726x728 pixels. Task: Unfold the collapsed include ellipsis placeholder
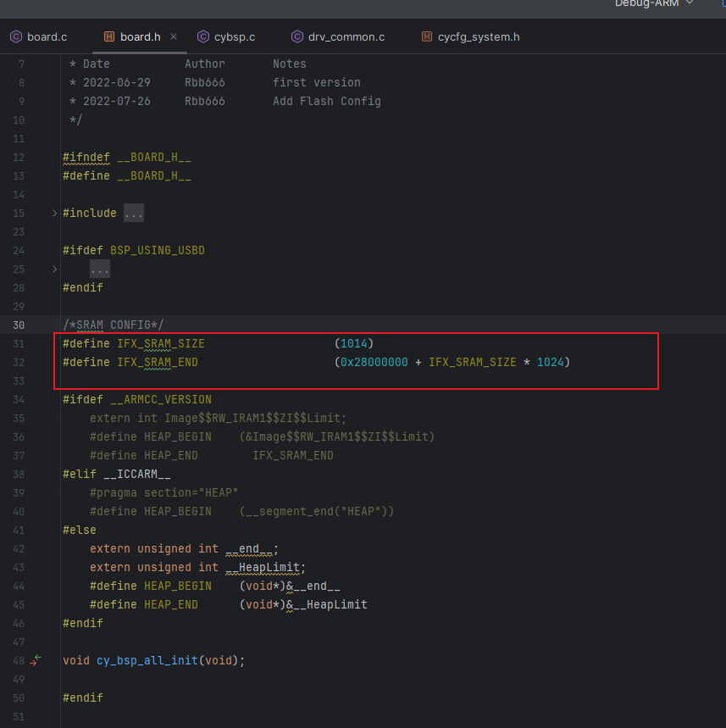134,214
